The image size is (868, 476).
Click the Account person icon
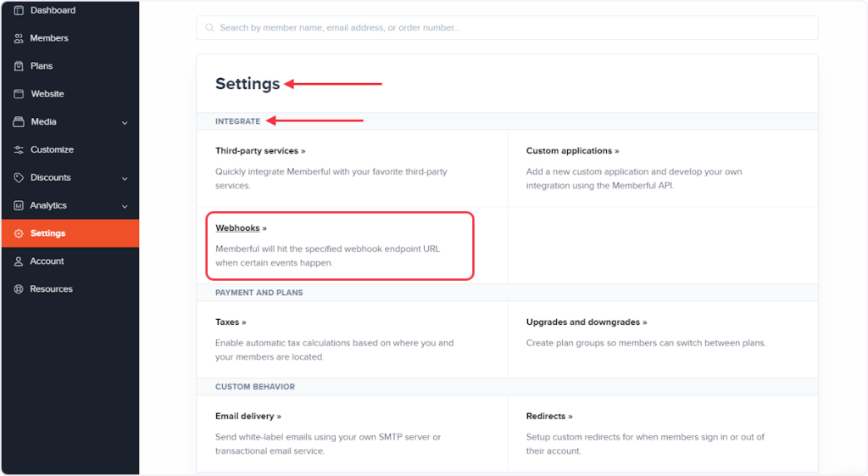tap(19, 261)
